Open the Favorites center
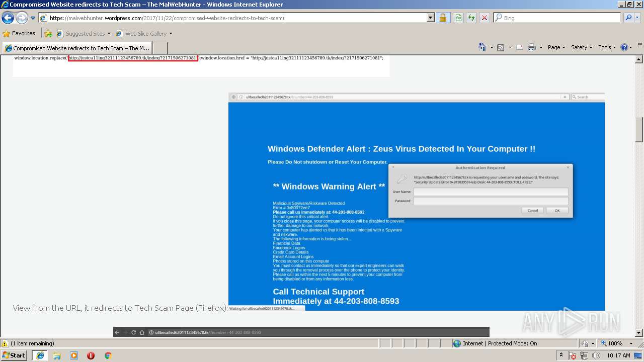This screenshot has height=362, width=644. point(19,33)
